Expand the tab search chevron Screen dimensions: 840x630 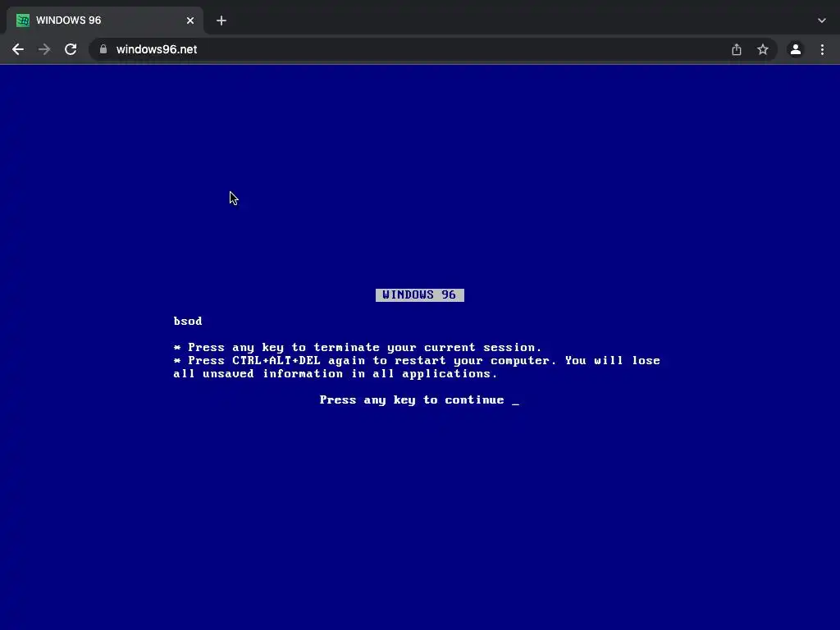[822, 21]
